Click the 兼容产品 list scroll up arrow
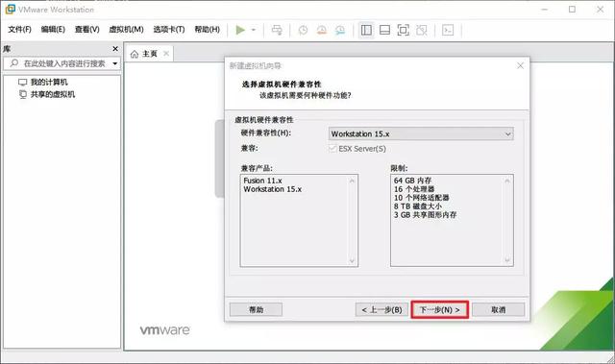Screen dimensions: 615x364 [352, 181]
